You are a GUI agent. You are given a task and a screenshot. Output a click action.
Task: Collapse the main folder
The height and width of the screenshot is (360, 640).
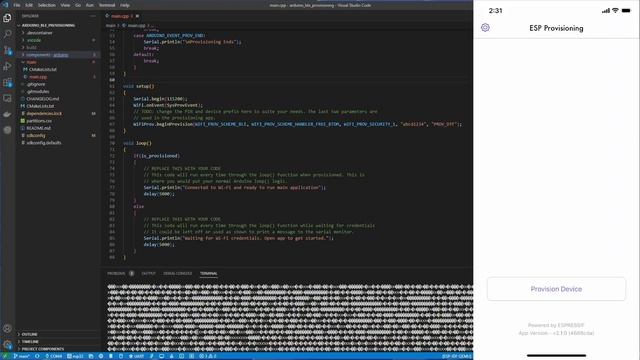57,62
